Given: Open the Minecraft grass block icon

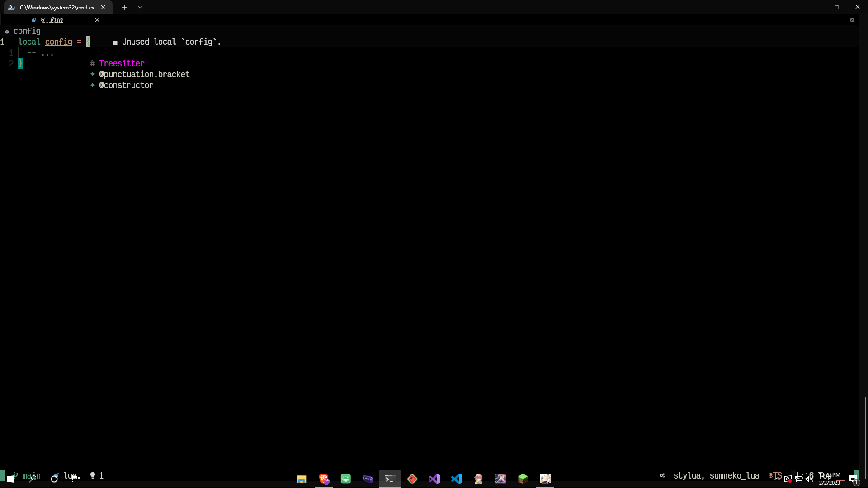Looking at the screenshot, I should coord(523,479).
